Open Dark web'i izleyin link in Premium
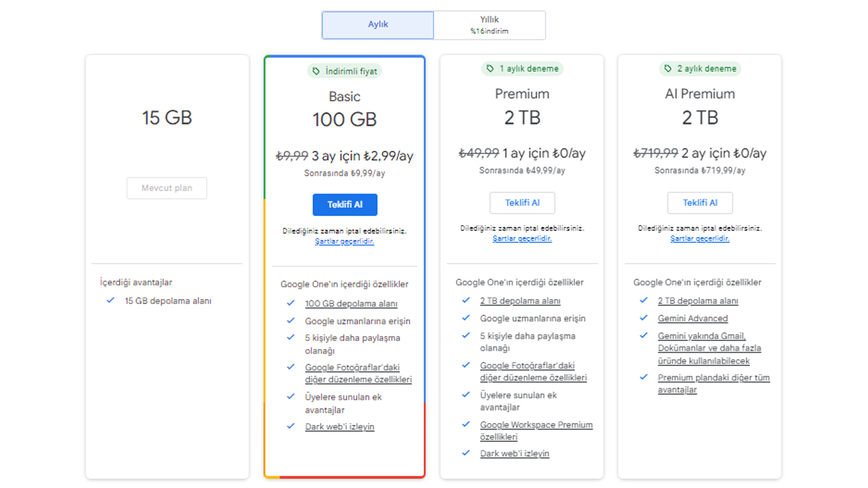Viewport: 868px width, 488px height. [x=515, y=453]
